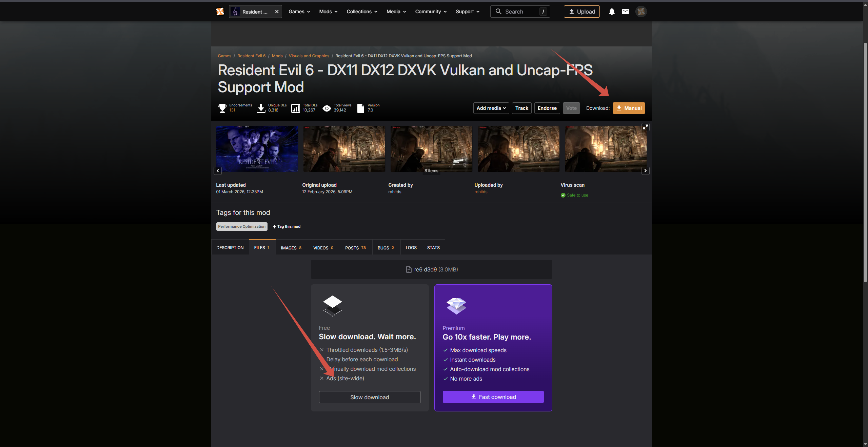The width and height of the screenshot is (868, 447).
Task: Expand gallery to fullscreen
Action: pyautogui.click(x=646, y=127)
